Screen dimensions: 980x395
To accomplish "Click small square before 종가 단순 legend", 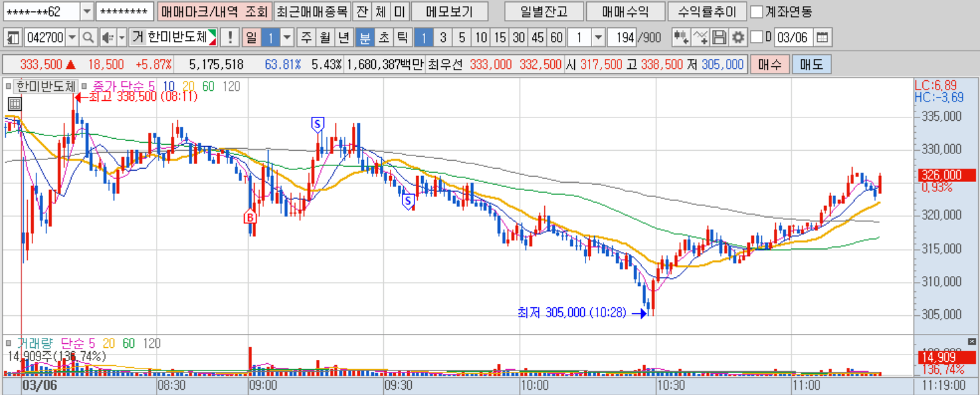I will coord(84,86).
